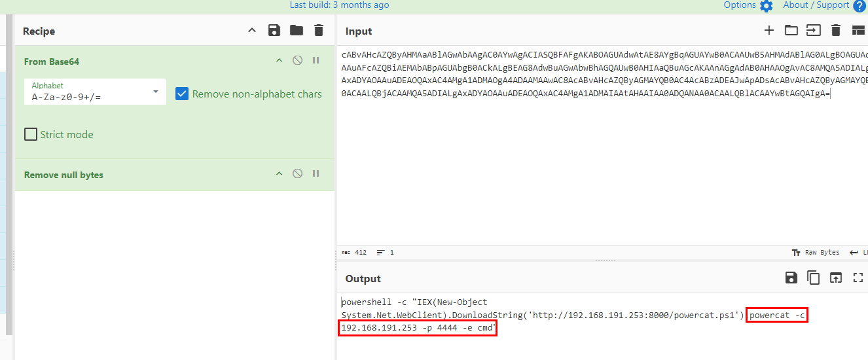Load a saved recipe folder icon
Screen dimensions: 868x360
tap(297, 30)
